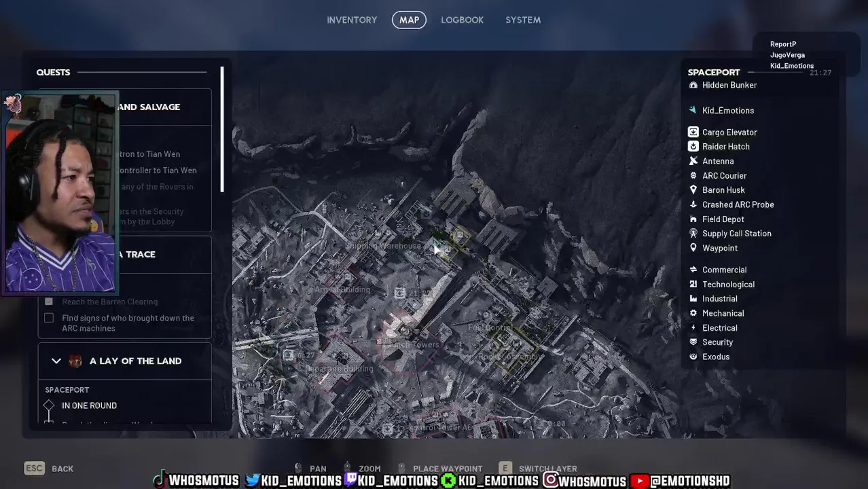The height and width of the screenshot is (489, 868).
Task: Switch to the Logbook tab
Action: coord(462,20)
